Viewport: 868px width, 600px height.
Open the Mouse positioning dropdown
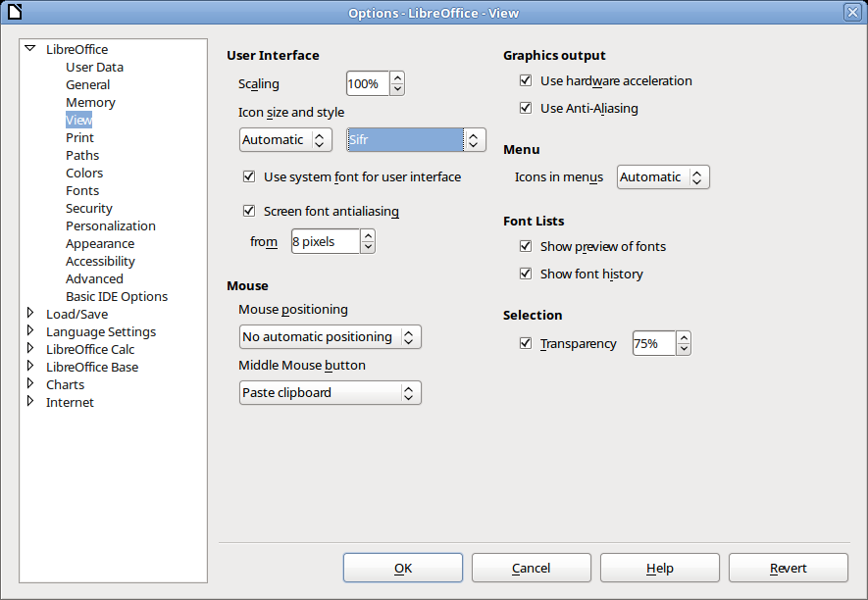(x=330, y=337)
